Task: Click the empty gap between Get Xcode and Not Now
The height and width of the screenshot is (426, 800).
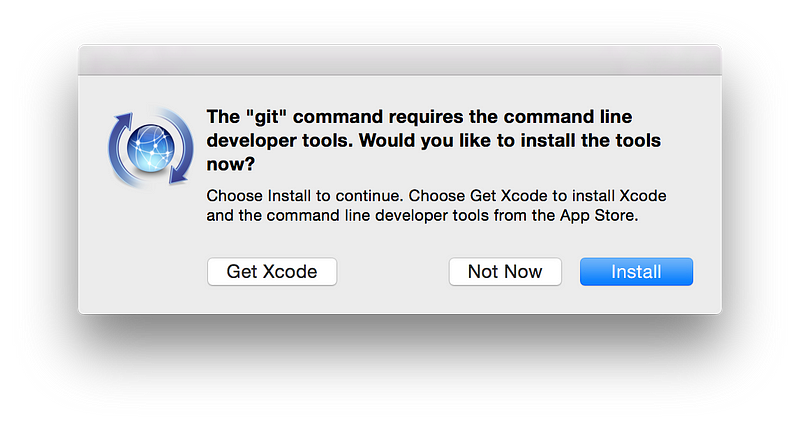Action: [393, 271]
